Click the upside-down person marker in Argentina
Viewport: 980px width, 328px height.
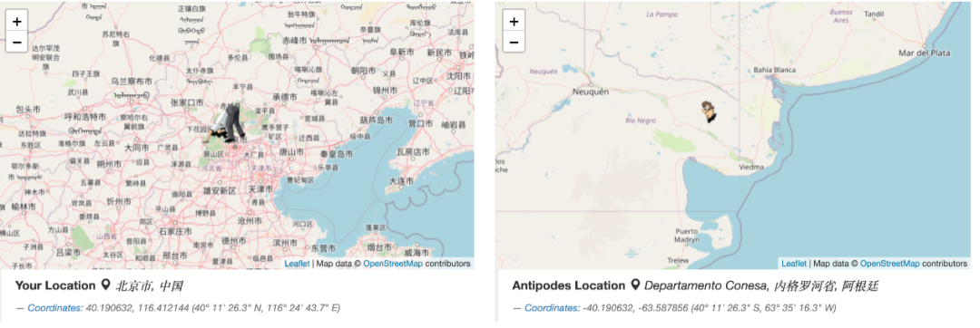(x=708, y=112)
